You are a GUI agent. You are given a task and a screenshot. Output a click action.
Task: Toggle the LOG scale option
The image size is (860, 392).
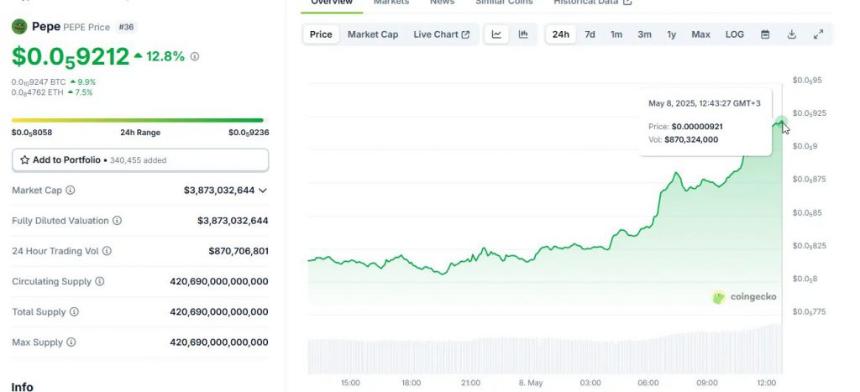(734, 35)
